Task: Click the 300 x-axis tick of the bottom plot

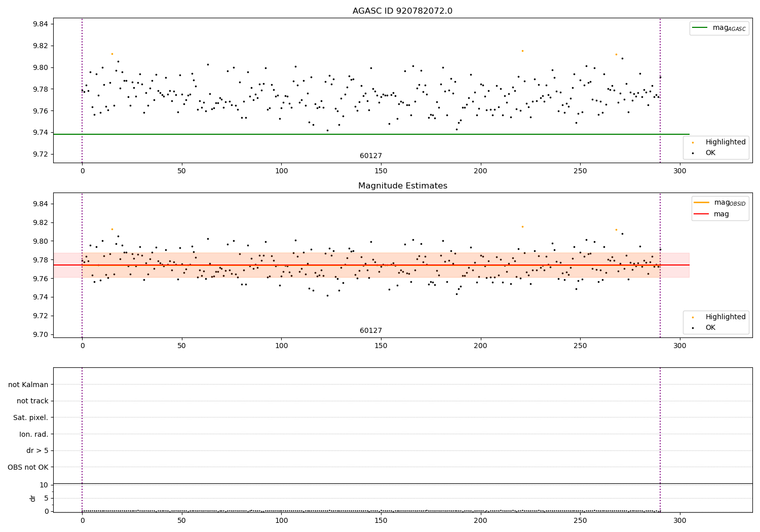Action: click(679, 520)
